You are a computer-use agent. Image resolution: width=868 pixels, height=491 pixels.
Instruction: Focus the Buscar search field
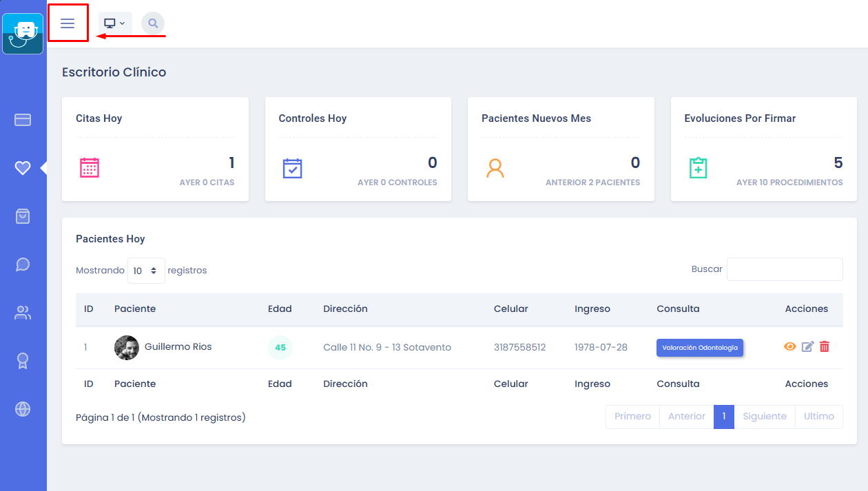[785, 269]
